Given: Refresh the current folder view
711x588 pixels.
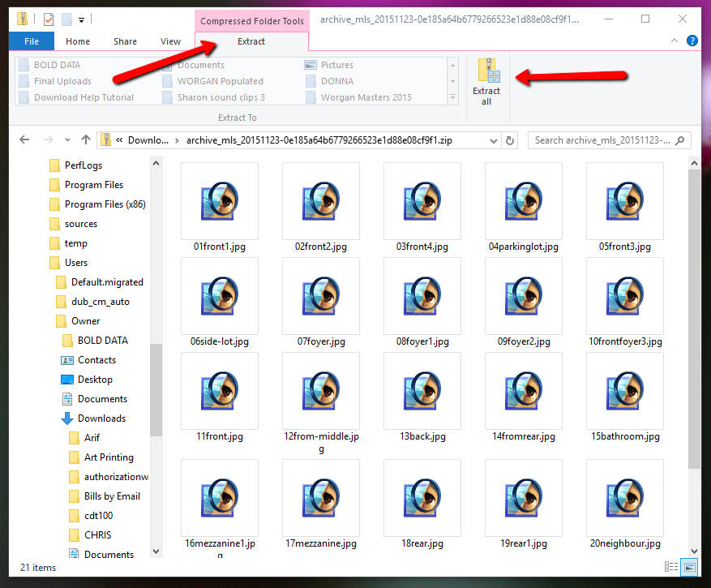Looking at the screenshot, I should [510, 140].
